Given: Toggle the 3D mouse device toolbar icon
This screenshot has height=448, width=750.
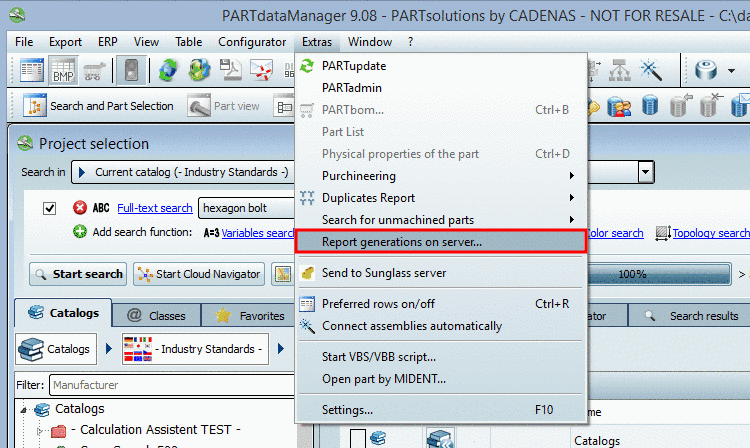Looking at the screenshot, I should point(131,71).
